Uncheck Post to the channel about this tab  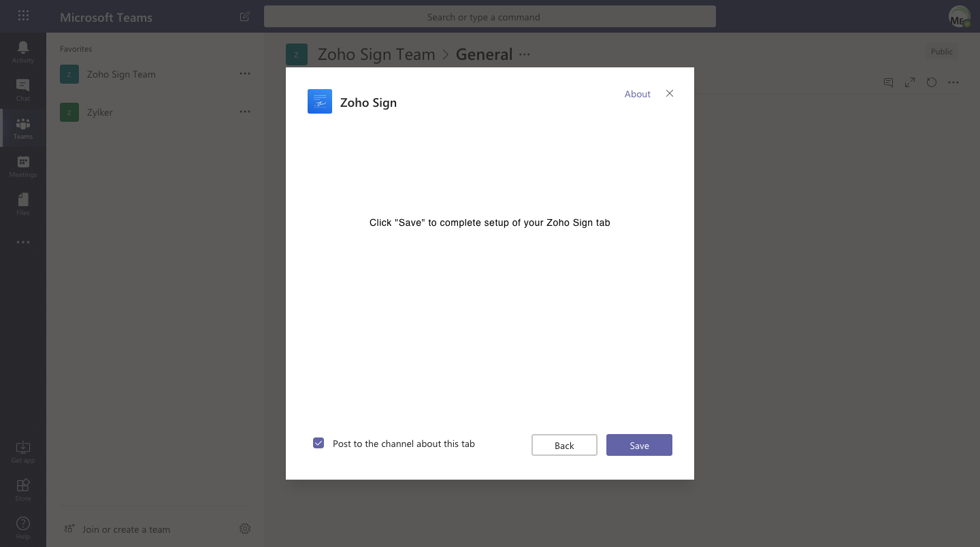tap(318, 443)
